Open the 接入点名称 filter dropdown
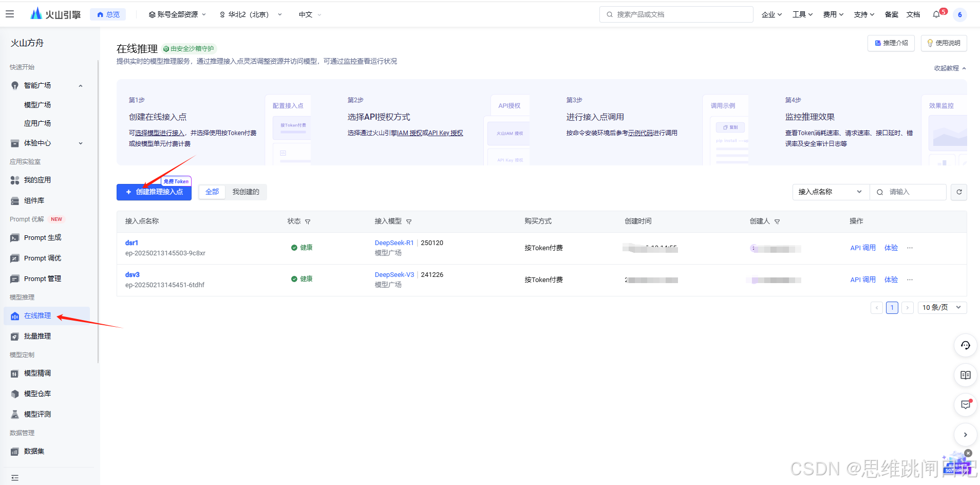This screenshot has width=980, height=485. [831, 192]
